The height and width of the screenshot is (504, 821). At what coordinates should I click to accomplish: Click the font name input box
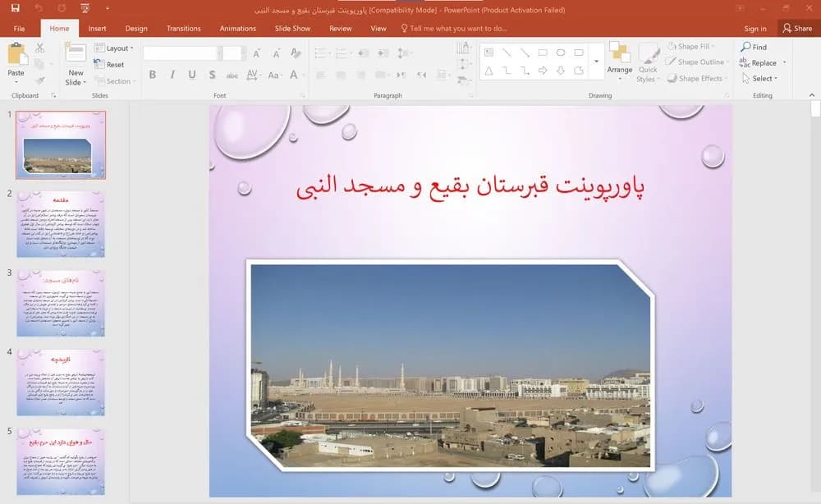click(x=180, y=53)
